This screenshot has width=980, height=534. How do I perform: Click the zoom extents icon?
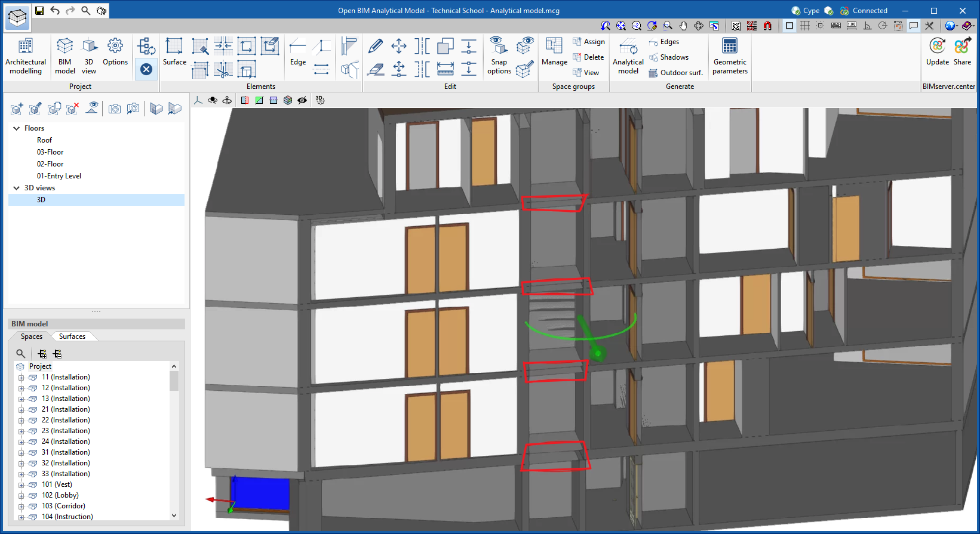click(621, 26)
